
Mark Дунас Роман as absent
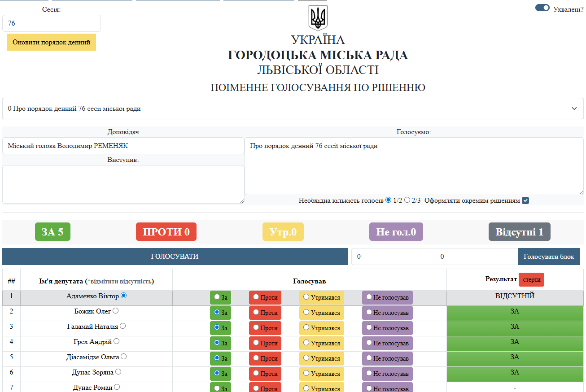117,387
